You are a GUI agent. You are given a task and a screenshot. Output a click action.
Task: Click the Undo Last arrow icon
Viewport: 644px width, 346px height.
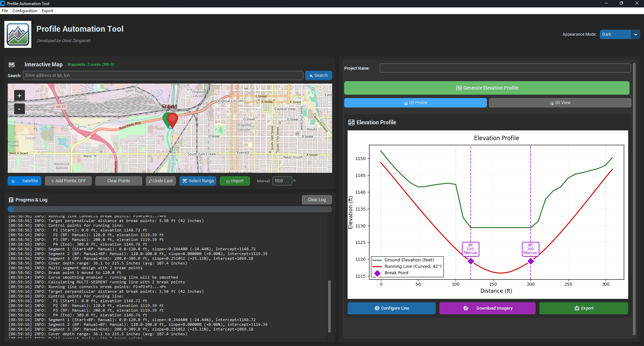tap(150, 181)
